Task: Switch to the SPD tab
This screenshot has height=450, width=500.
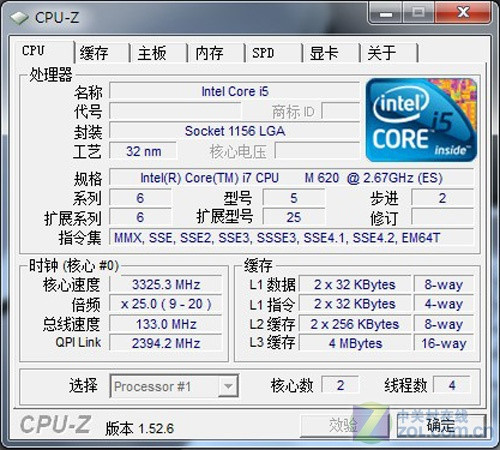Action: [x=274, y=53]
